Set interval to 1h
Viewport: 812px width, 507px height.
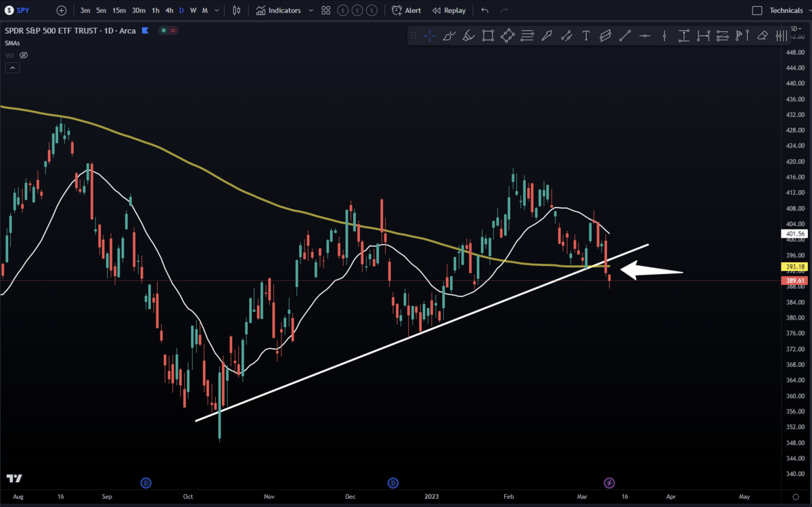click(x=156, y=10)
